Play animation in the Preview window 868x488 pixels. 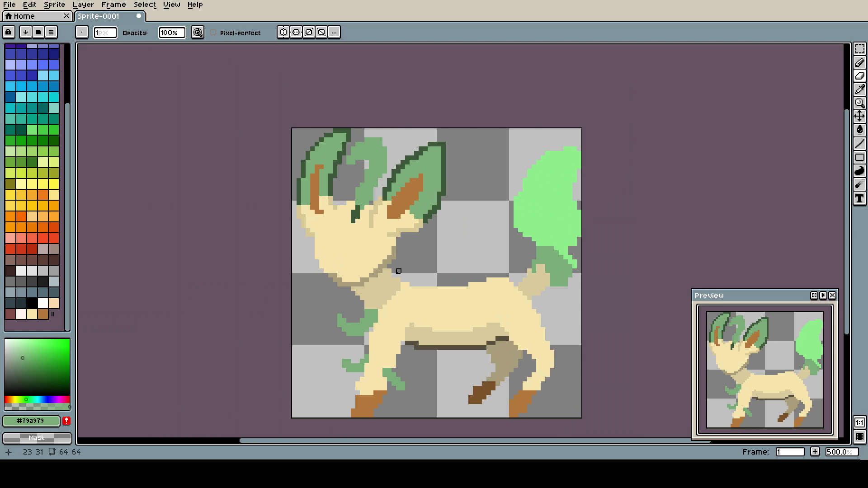(823, 295)
